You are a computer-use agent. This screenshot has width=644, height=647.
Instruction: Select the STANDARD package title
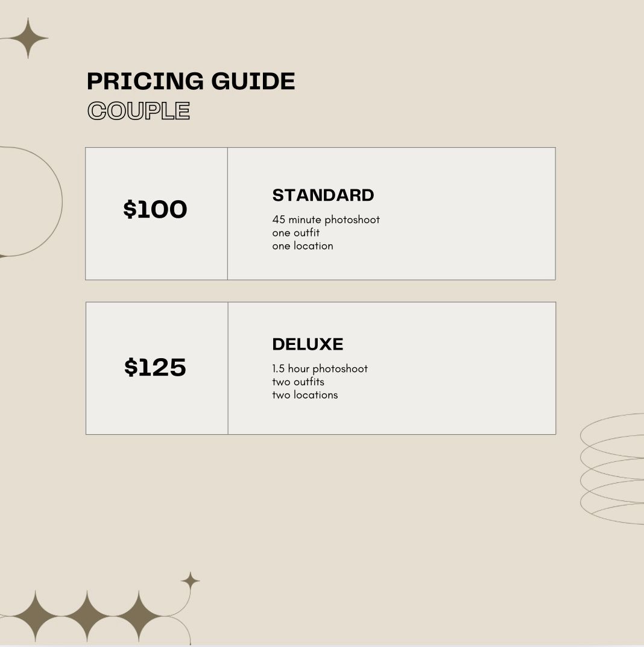tap(323, 195)
